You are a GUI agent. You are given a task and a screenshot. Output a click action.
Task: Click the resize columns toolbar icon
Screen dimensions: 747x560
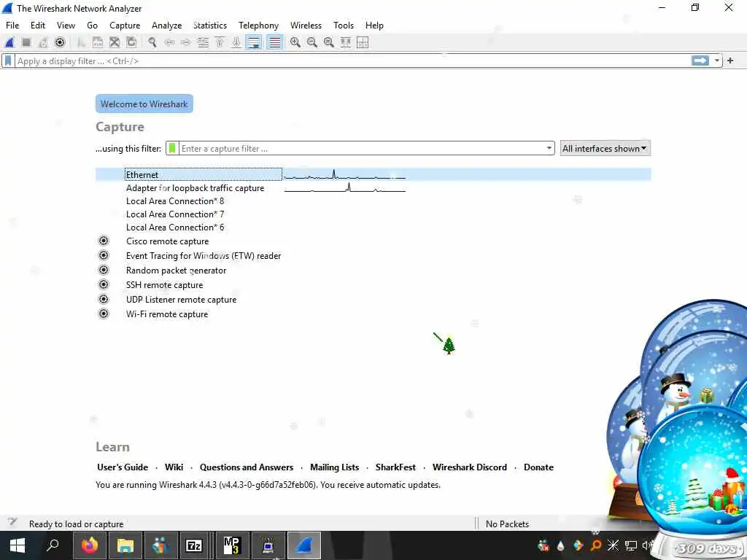(x=346, y=42)
